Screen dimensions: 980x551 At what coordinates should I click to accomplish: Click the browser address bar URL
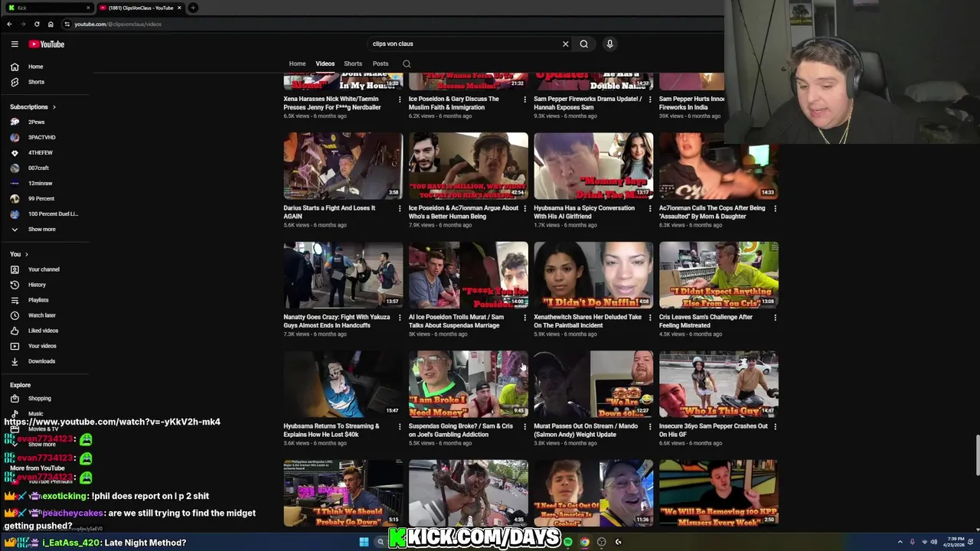click(118, 24)
